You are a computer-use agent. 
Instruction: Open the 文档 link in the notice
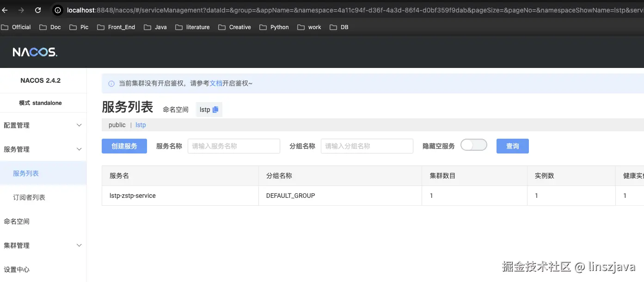pyautogui.click(x=216, y=84)
